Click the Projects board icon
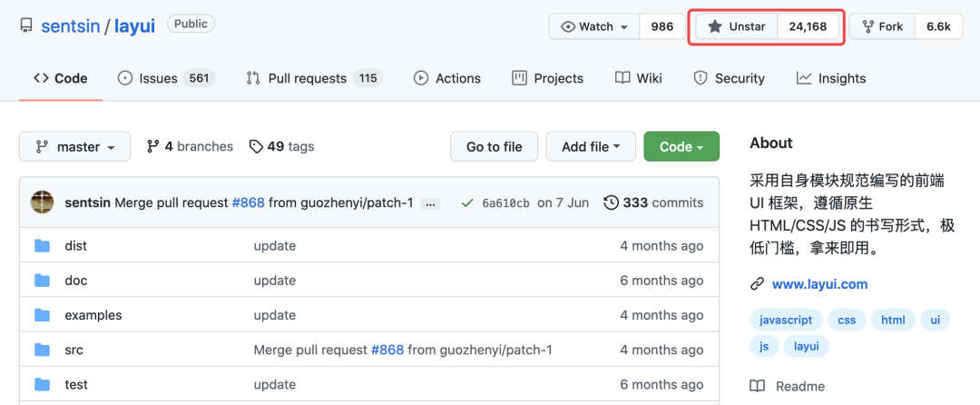This screenshot has height=405, width=980. point(519,78)
